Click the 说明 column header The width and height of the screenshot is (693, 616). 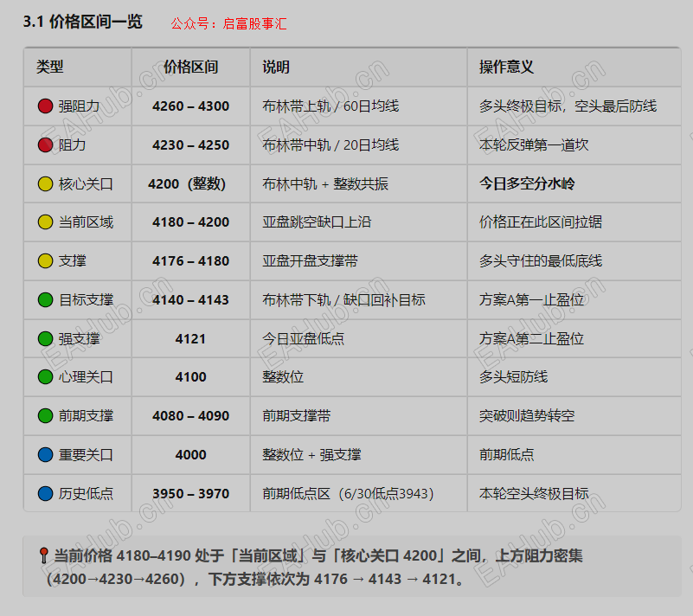click(276, 67)
